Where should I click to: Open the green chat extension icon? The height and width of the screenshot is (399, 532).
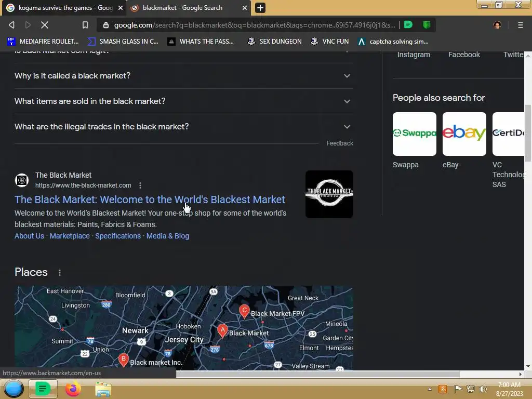click(408, 24)
